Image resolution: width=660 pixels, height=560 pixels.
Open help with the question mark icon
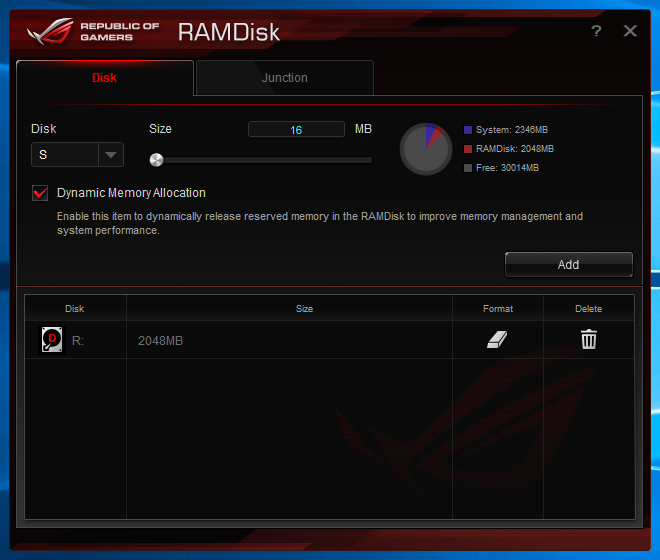coord(596,31)
